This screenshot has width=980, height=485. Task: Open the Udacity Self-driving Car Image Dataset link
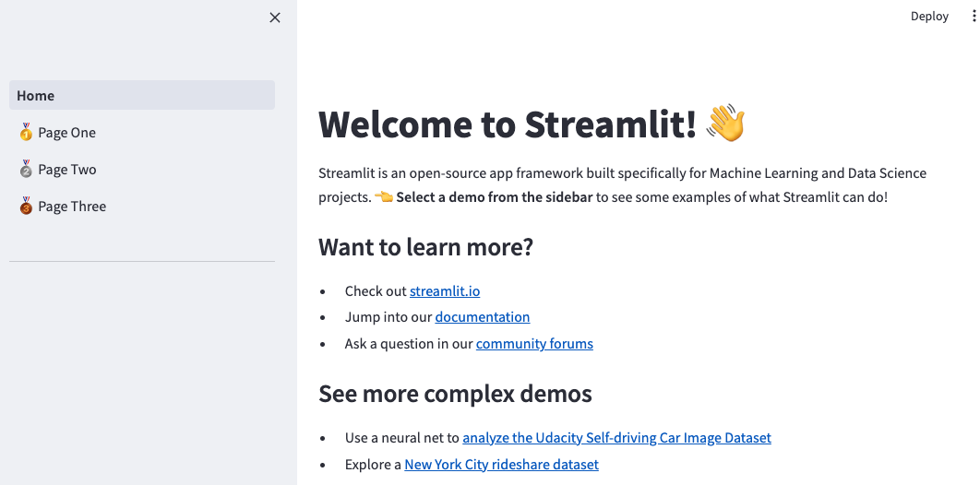(x=616, y=438)
